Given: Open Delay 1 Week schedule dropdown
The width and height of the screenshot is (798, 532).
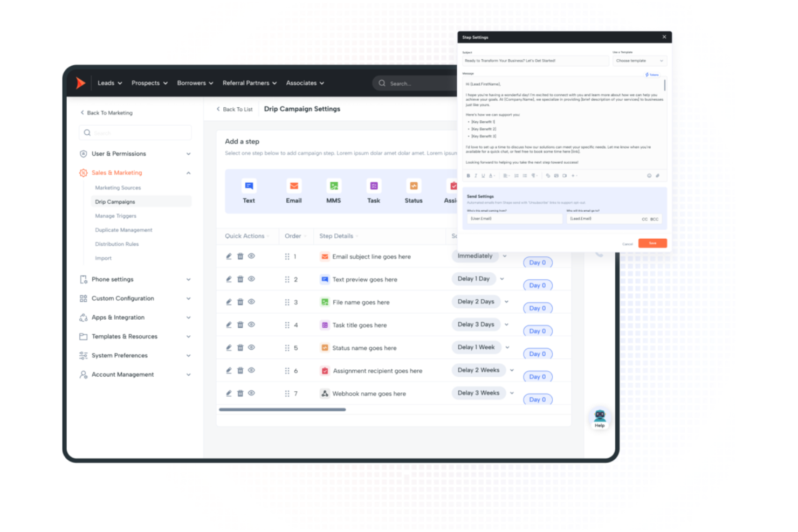Looking at the screenshot, I should click(507, 348).
